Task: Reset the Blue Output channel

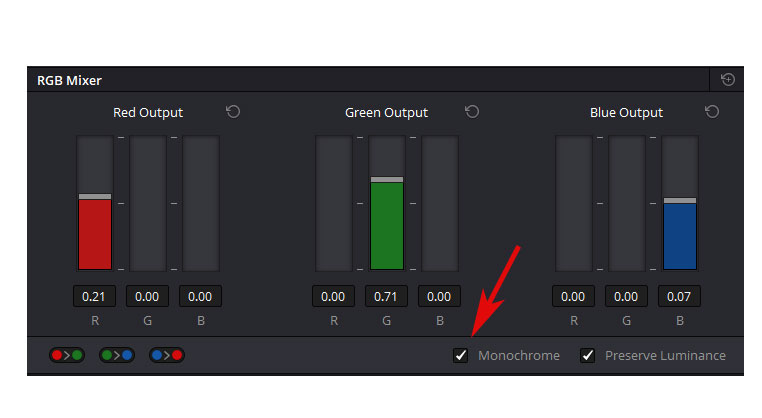Action: (712, 112)
